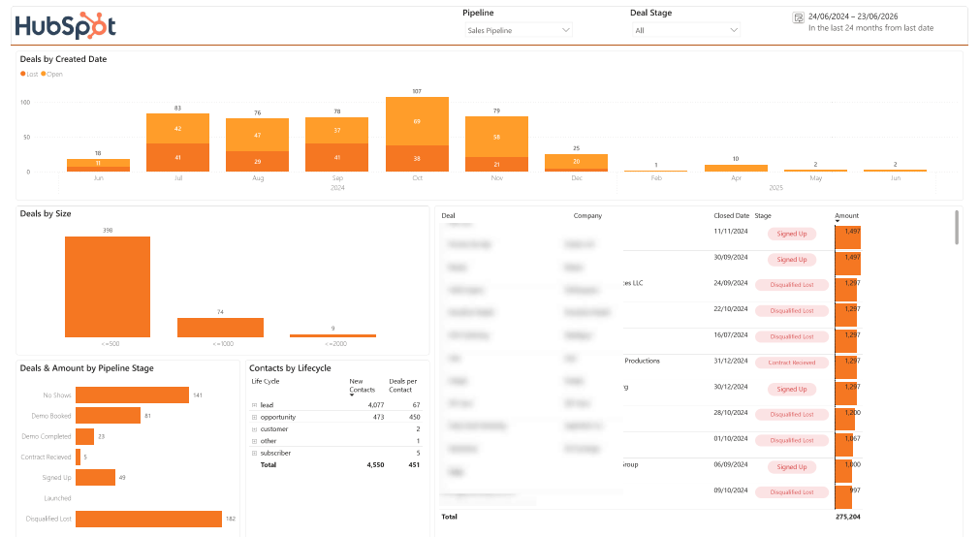Click the 16/07/2024 closed date cell
The image size is (980, 537).
[x=731, y=335]
